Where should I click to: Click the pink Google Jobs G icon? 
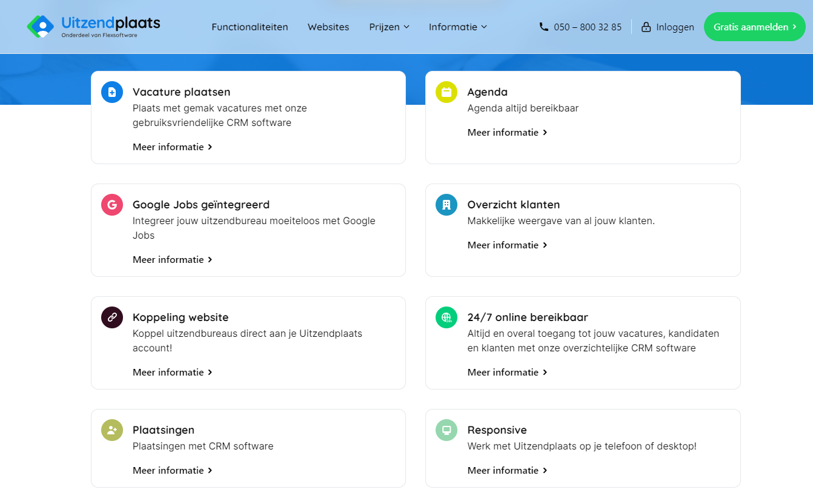coord(112,205)
